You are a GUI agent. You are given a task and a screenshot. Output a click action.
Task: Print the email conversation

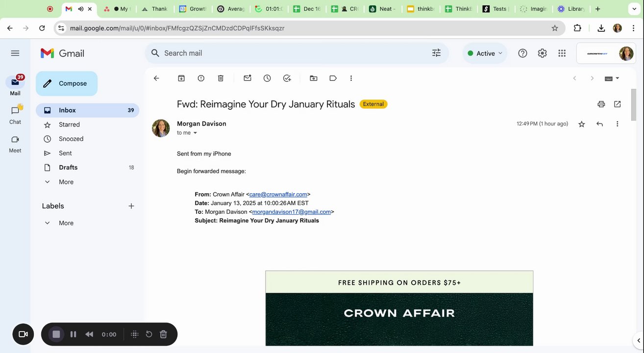(x=601, y=104)
